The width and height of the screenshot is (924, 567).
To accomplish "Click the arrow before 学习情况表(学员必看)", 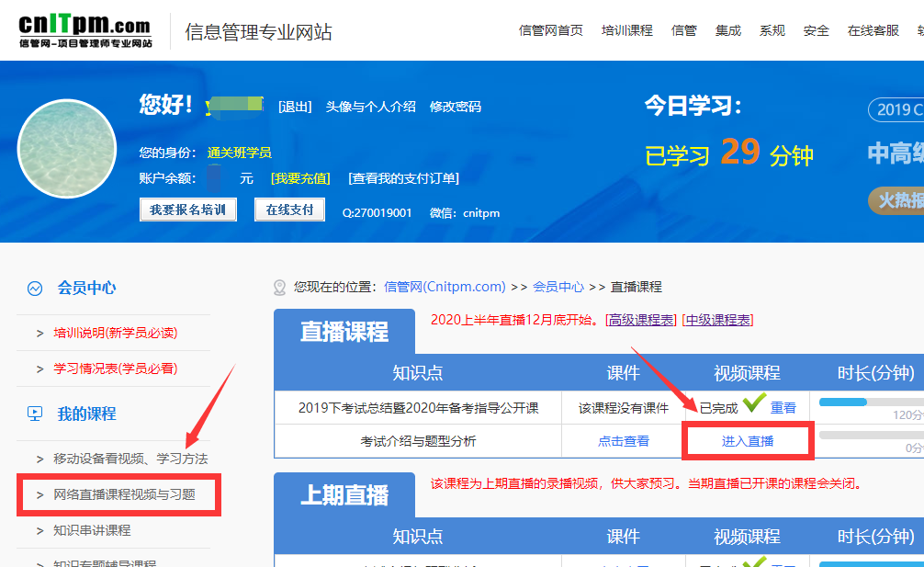I will (39, 369).
